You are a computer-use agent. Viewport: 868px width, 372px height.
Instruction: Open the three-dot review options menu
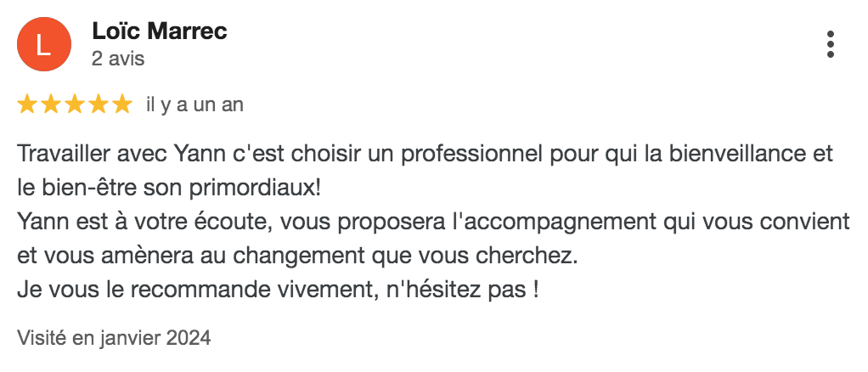click(831, 45)
